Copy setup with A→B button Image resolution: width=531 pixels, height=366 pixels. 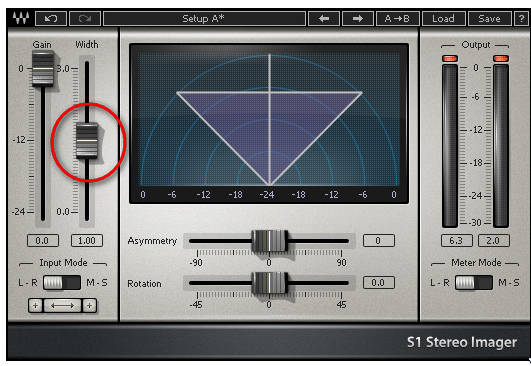coord(398,18)
